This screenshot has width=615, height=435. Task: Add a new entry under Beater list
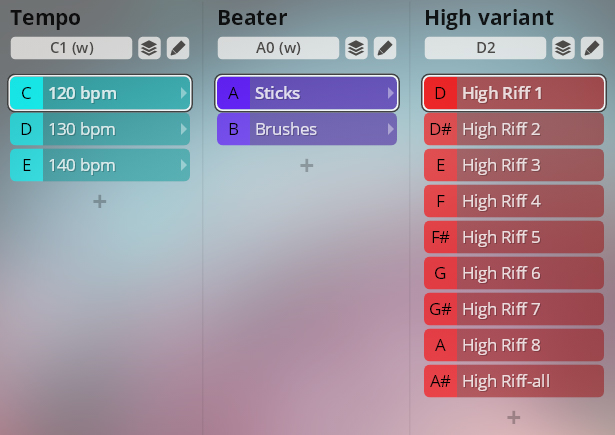click(307, 166)
